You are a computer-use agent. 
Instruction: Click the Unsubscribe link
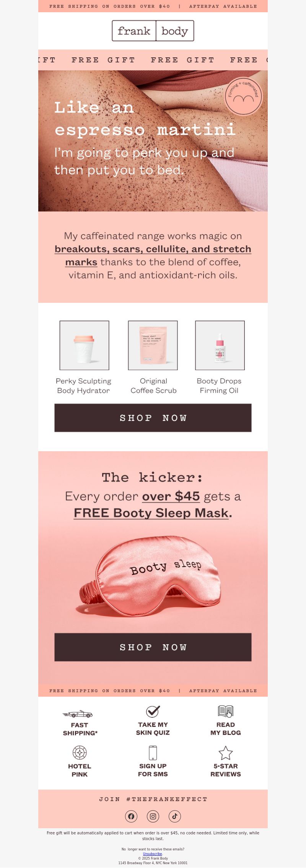(152, 854)
